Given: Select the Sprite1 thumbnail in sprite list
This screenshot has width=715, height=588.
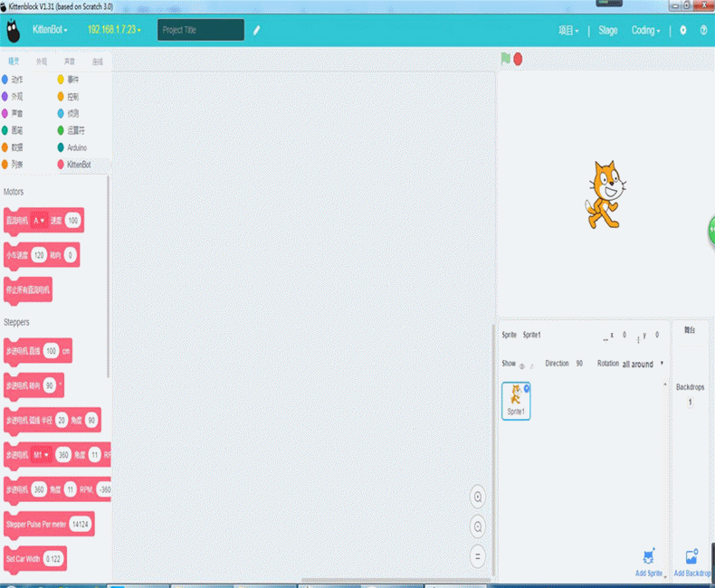Looking at the screenshot, I should pos(516,401).
